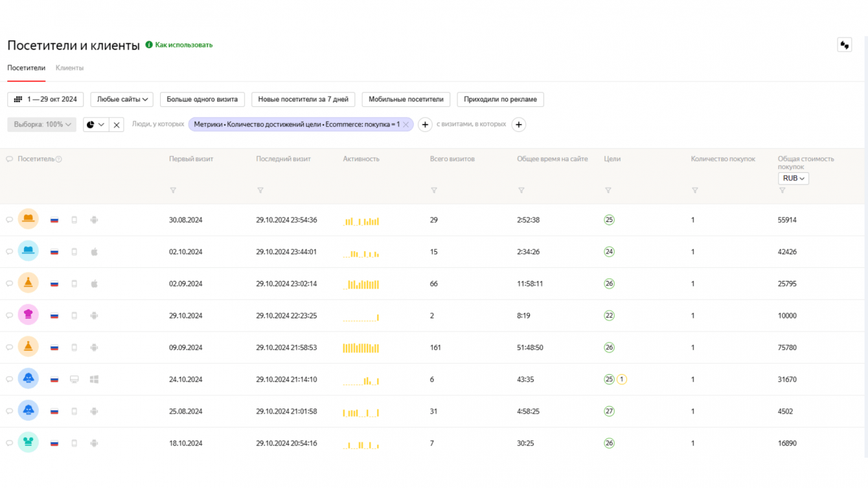This screenshot has width=868, height=488.
Task: Toggle the Мобильные посетители quick filter
Action: (405, 100)
